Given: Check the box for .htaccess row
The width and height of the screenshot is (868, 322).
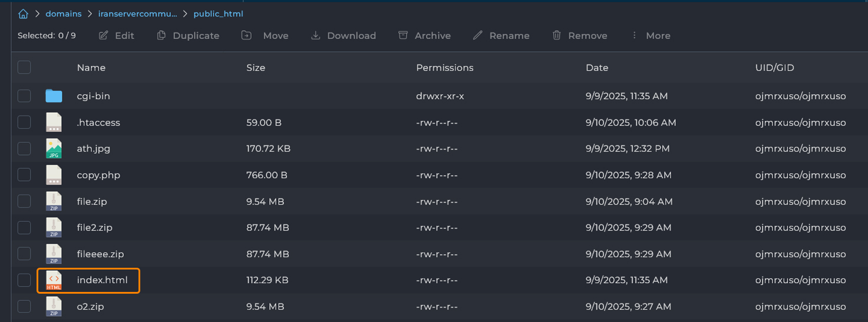Looking at the screenshot, I should (x=24, y=123).
